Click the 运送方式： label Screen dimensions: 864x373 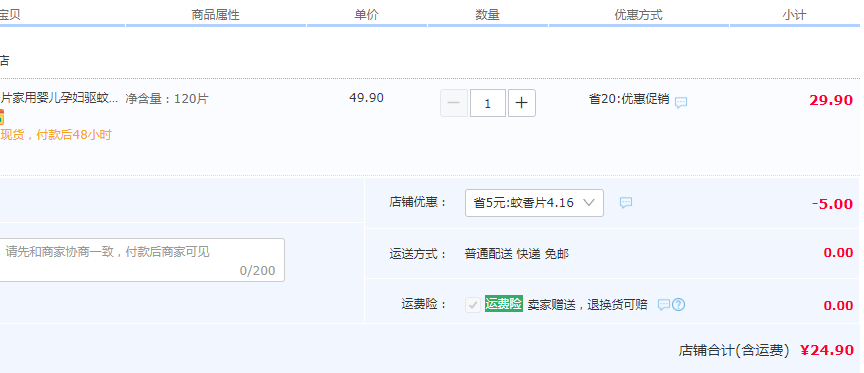pos(418,254)
